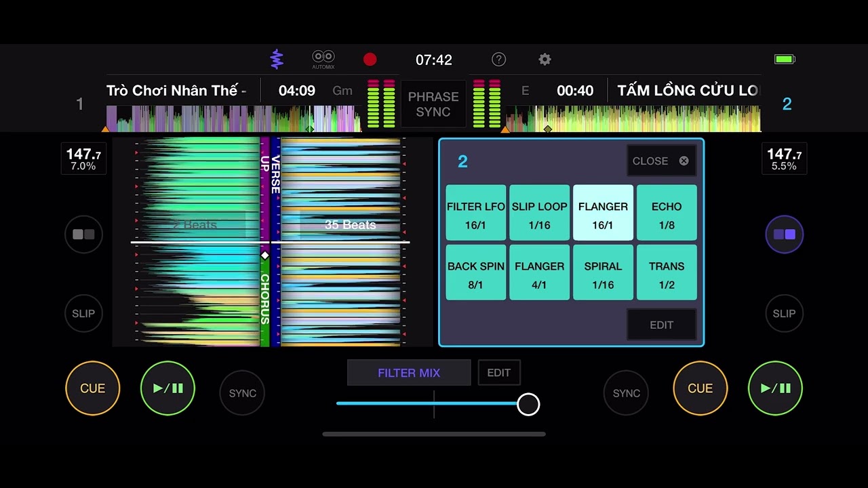Check the battery indicator icon
This screenshot has height=488, width=868.
(785, 60)
